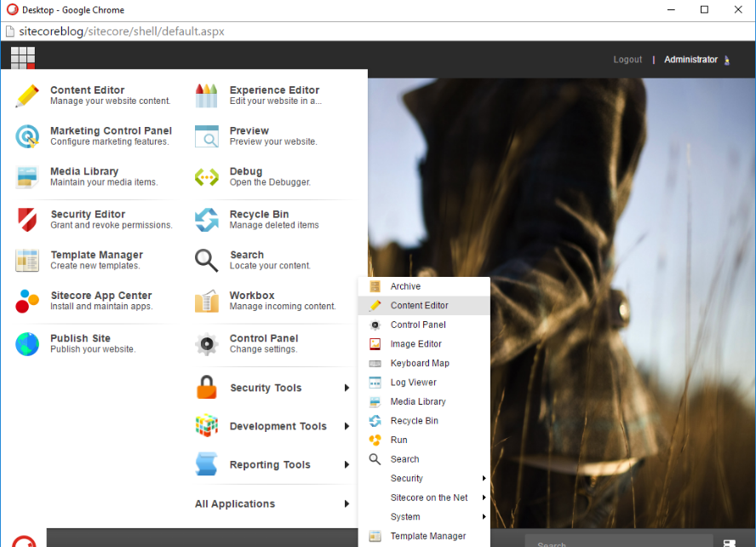Click the database icon at taskbar right
The width and height of the screenshot is (756, 547).
tap(729, 543)
